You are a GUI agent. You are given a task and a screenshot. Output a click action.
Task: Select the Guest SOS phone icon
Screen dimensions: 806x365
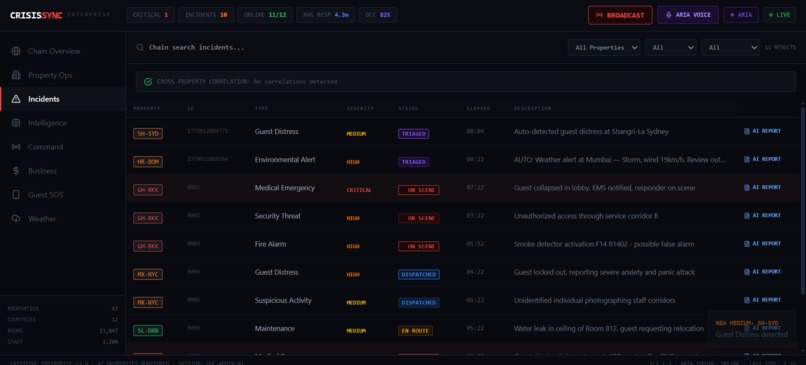click(16, 195)
